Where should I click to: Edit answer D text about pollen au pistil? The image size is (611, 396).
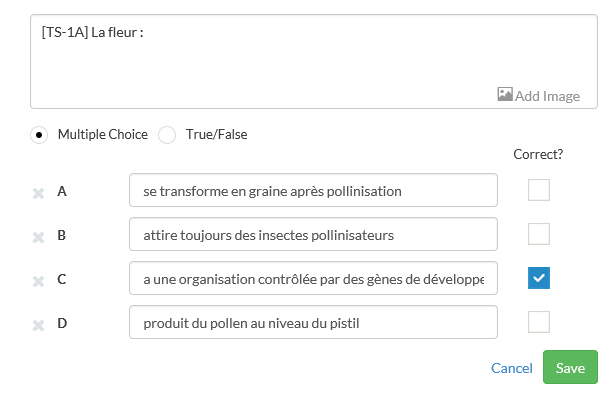pos(313,322)
